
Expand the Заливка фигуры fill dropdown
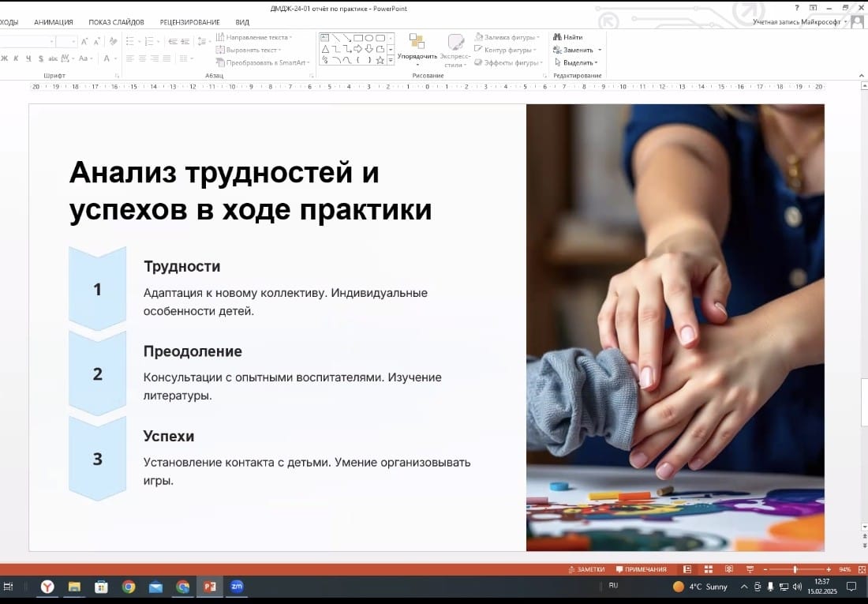(507, 37)
